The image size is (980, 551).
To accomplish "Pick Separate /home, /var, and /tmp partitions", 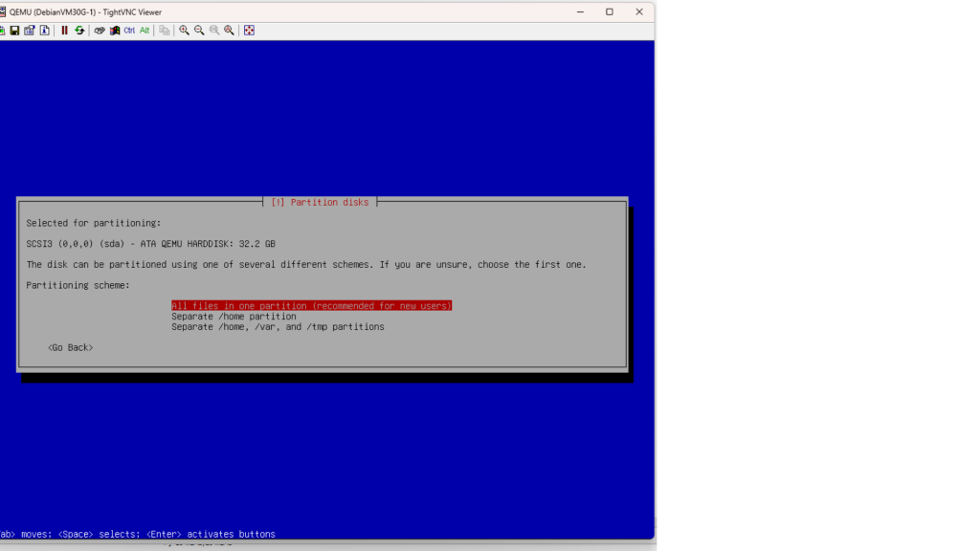I will pos(278,327).
